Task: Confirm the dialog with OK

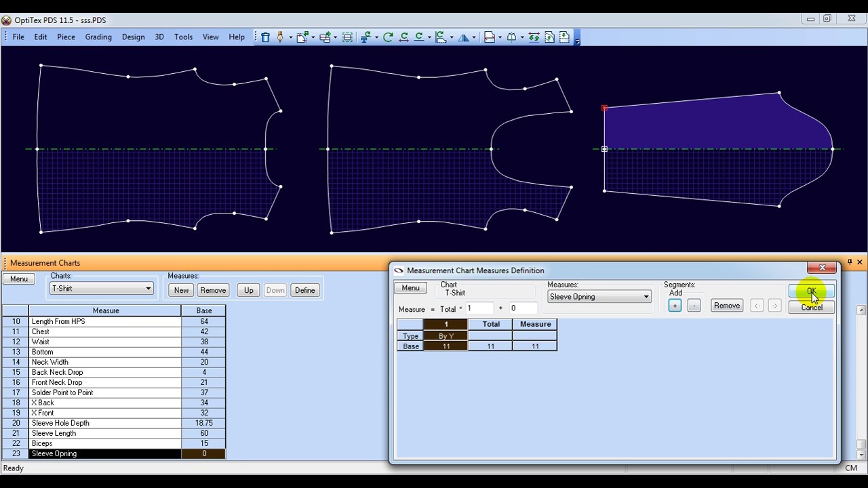Action: (x=812, y=291)
